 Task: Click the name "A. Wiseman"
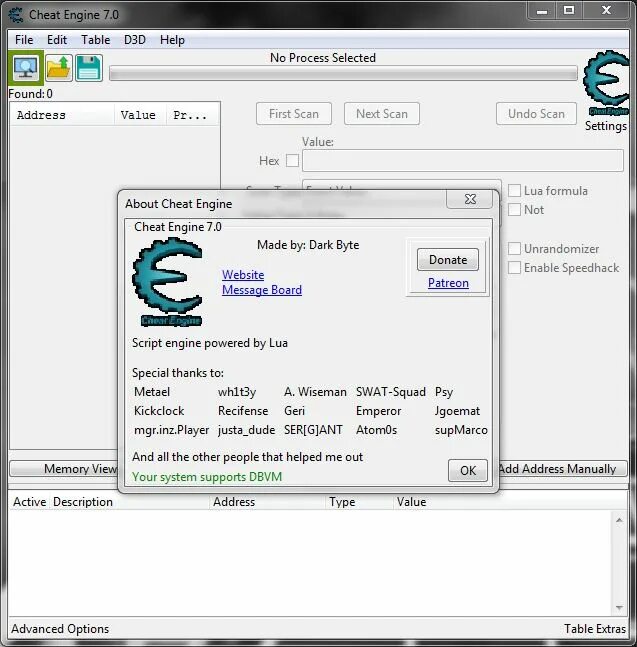[x=315, y=392]
